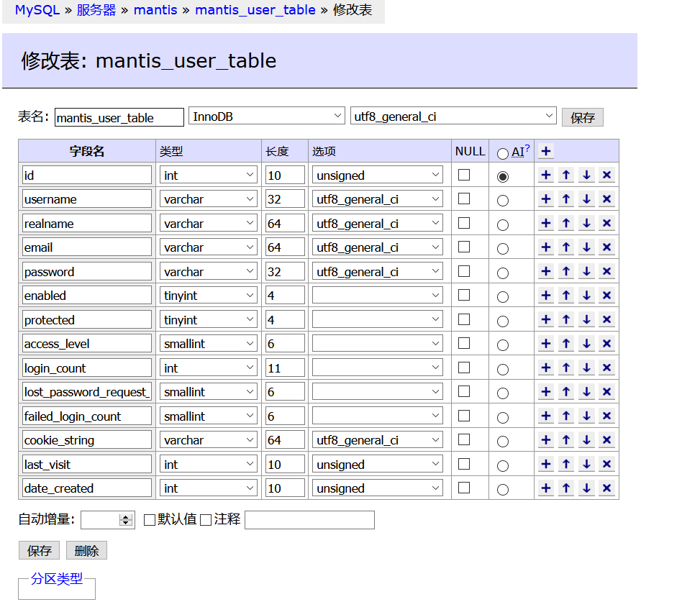
Task: Move the date_created row up
Action: (x=566, y=488)
